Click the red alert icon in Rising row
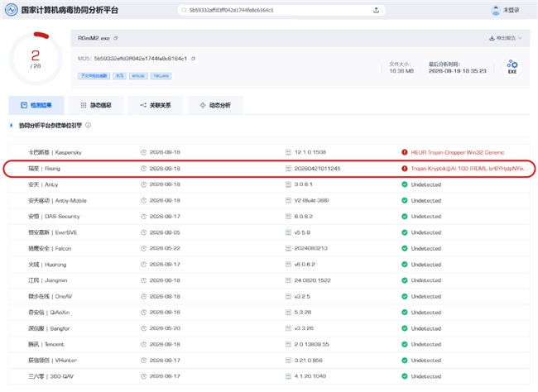The height and width of the screenshot is (392, 538). coord(405,169)
